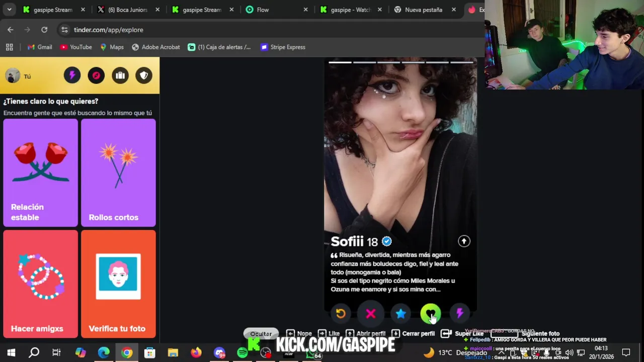Open the Maps bookmark
This screenshot has height=362, width=644.
pyautogui.click(x=112, y=47)
